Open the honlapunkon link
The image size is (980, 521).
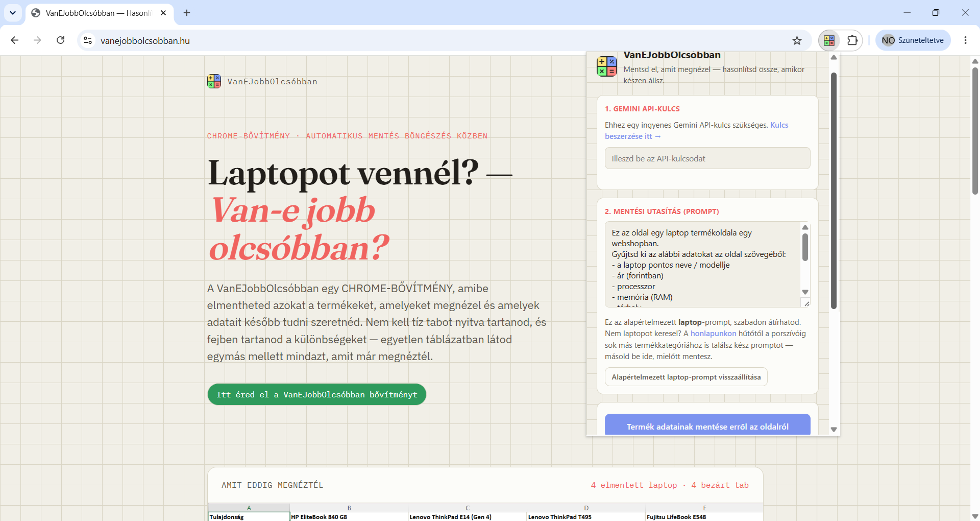pyautogui.click(x=713, y=334)
